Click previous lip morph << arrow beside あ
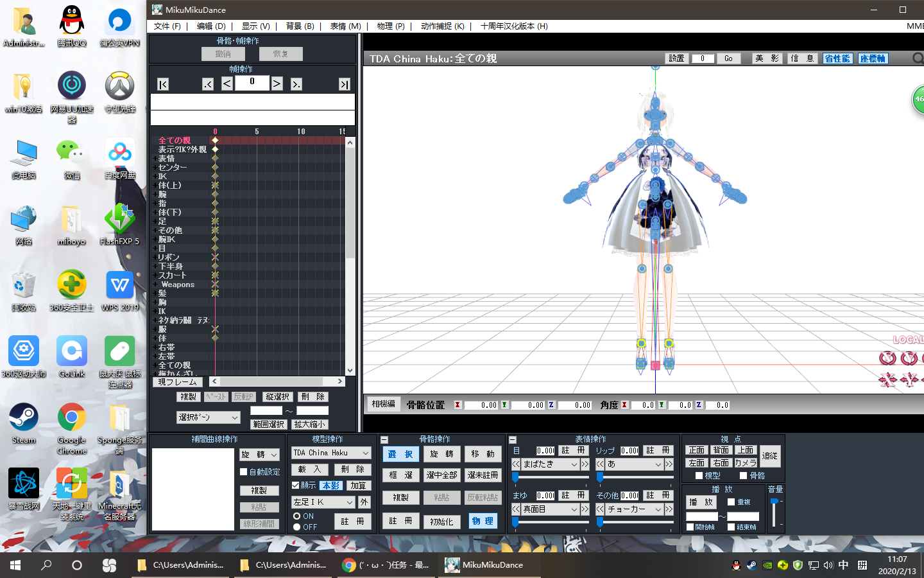Screen dimensions: 924x578 [601, 464]
